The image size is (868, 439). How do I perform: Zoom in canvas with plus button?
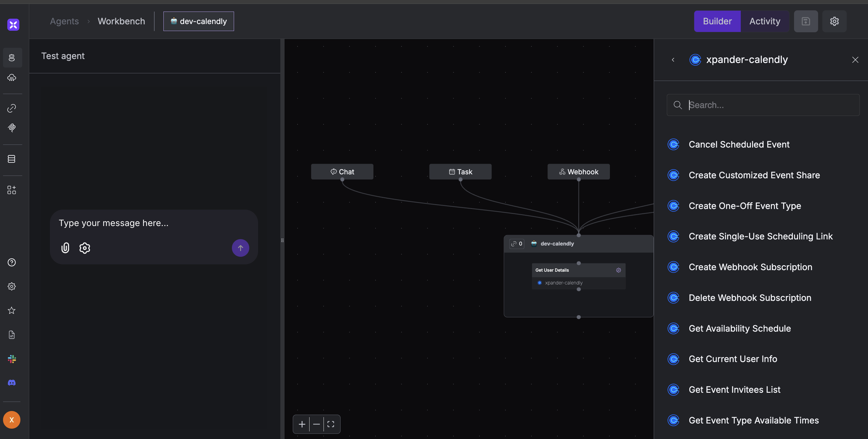coord(302,424)
